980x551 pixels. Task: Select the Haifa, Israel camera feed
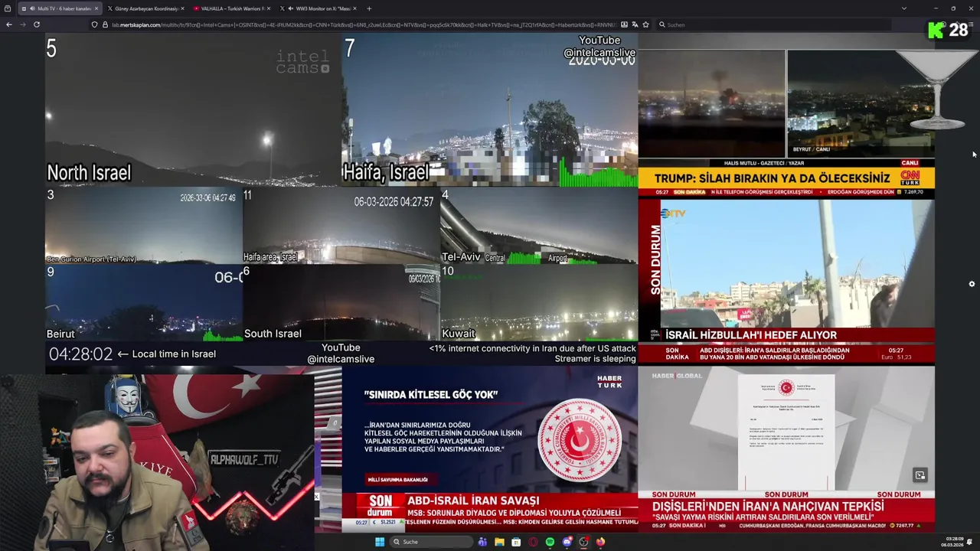(489, 110)
